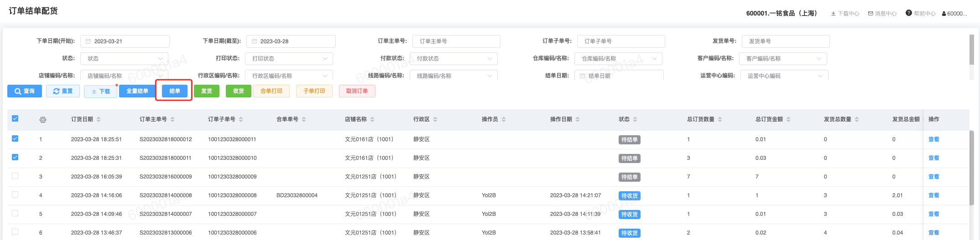Open 查看 link for row 4
980x240 pixels.
click(x=933, y=195)
